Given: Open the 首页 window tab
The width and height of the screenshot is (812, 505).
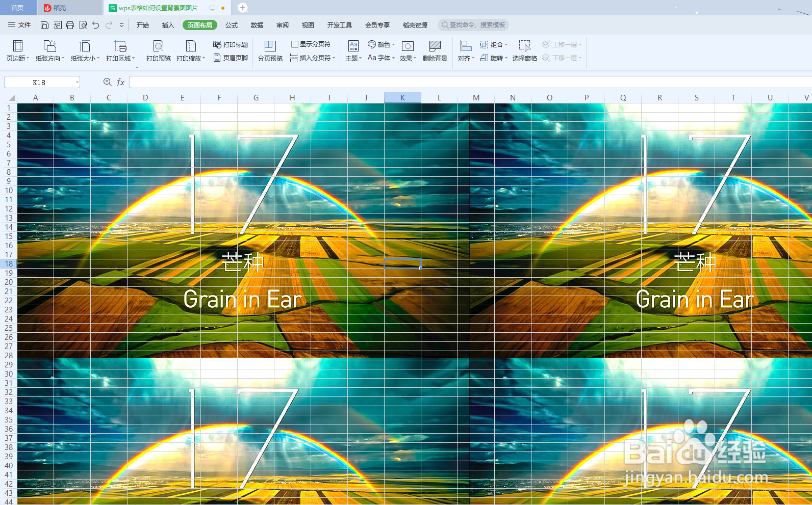Looking at the screenshot, I should point(17,8).
